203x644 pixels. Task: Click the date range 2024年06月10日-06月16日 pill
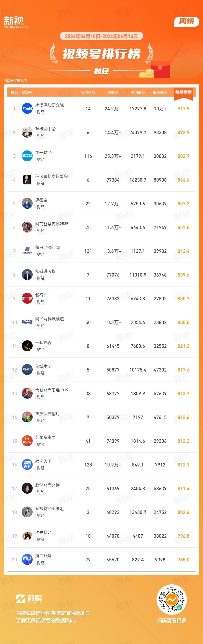click(101, 36)
